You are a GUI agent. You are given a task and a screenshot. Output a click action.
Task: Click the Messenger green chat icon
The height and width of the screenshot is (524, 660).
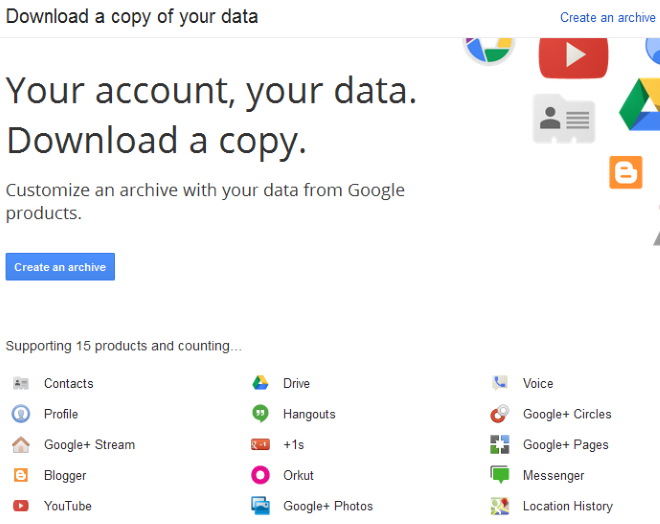click(x=500, y=475)
